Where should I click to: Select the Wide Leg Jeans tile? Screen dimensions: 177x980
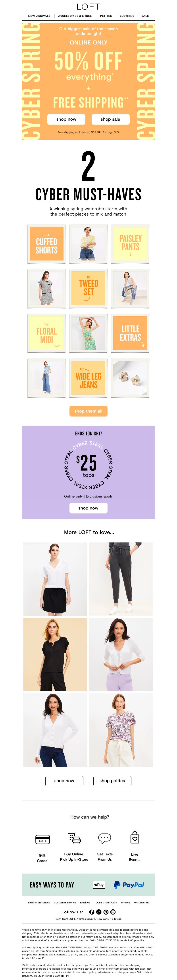pyautogui.click(x=88, y=378)
